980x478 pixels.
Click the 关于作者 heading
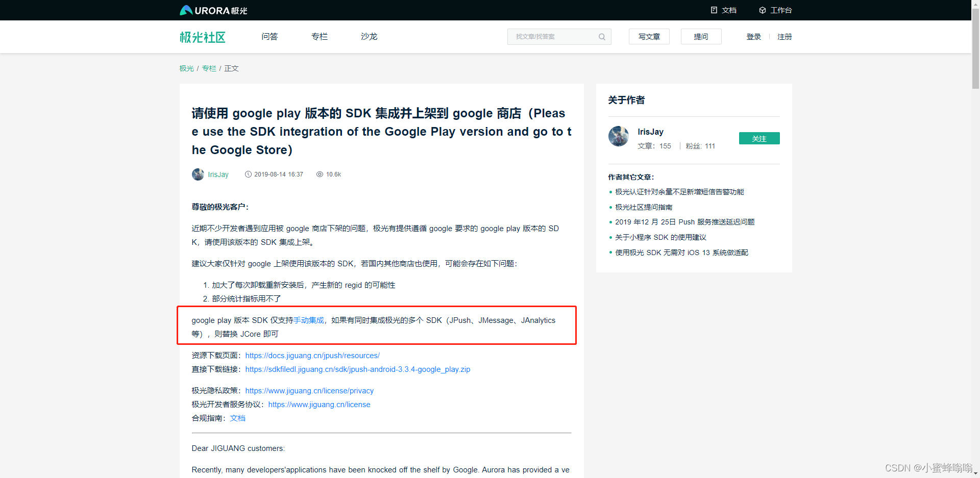click(626, 100)
